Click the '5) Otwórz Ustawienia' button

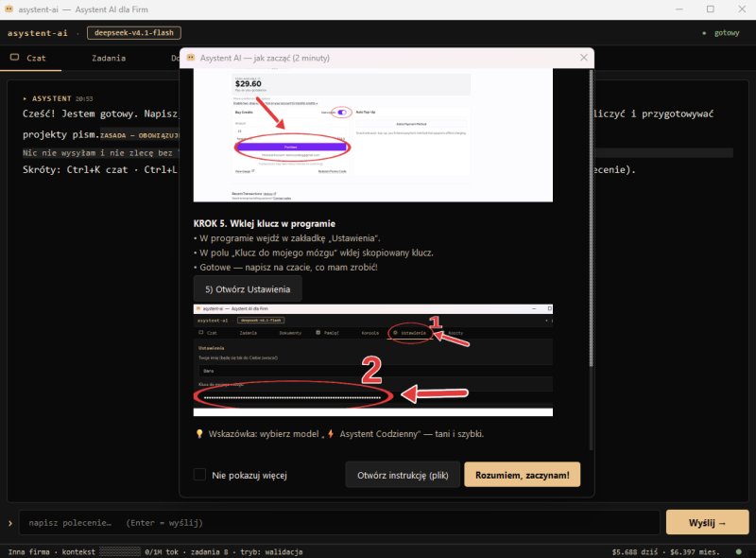pyautogui.click(x=248, y=289)
